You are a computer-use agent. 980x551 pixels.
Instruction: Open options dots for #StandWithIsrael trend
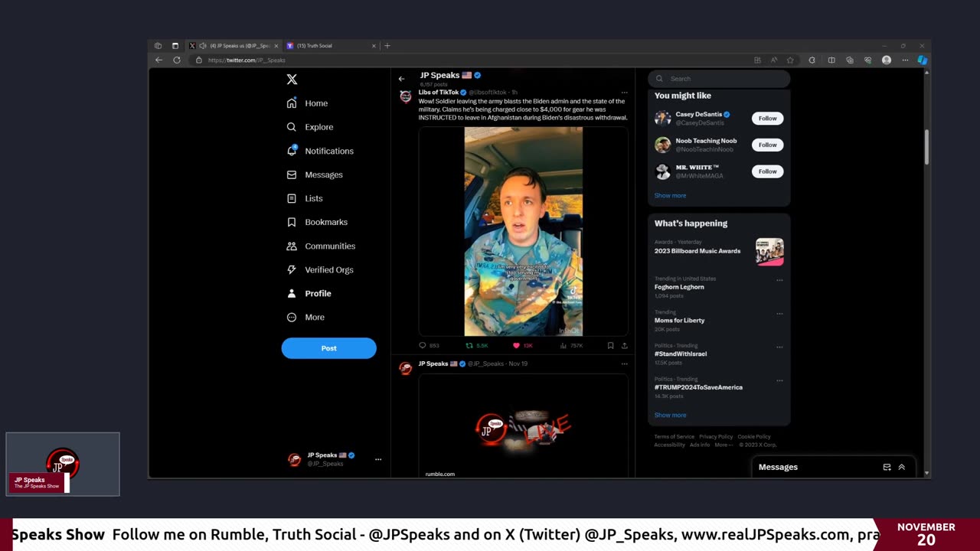[x=779, y=347]
